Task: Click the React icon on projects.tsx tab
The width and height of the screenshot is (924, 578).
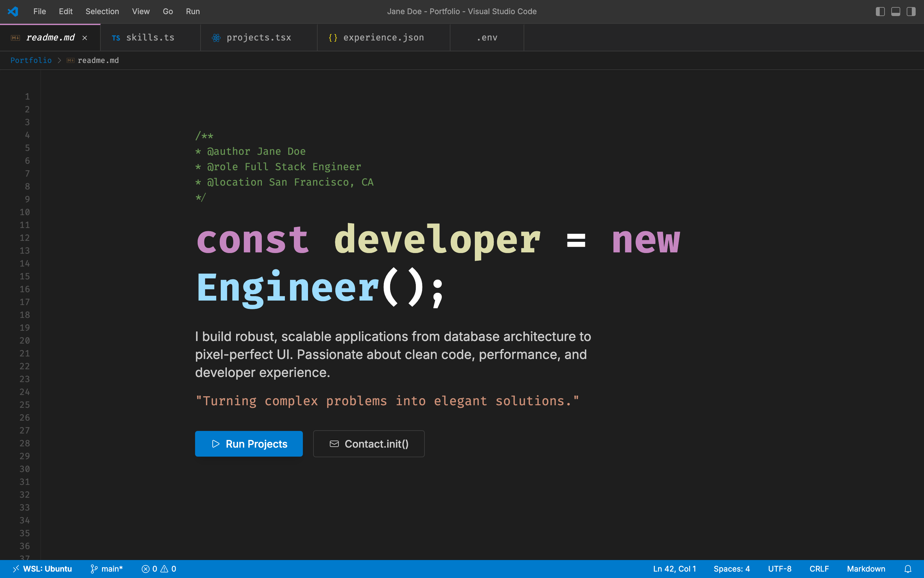Action: pyautogui.click(x=217, y=38)
